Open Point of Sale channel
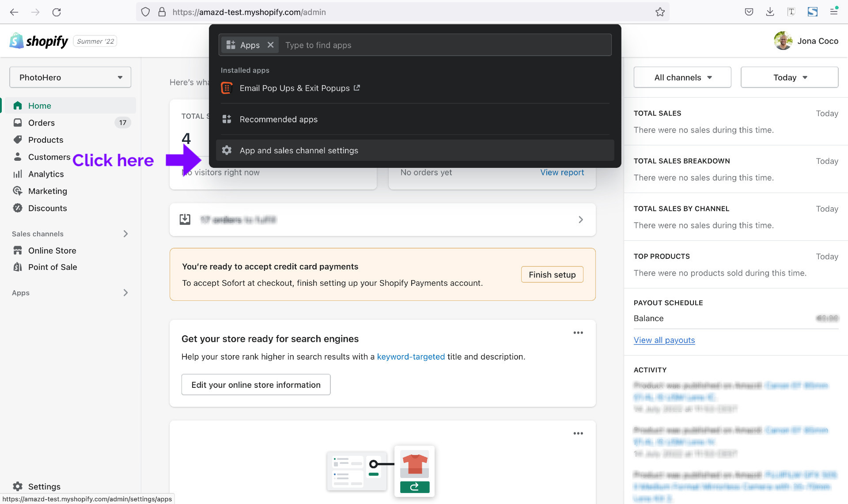 pos(53,267)
